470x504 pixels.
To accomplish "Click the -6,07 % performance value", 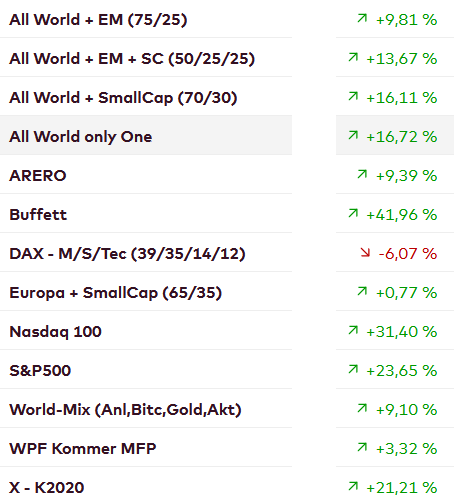I will click(x=408, y=254).
